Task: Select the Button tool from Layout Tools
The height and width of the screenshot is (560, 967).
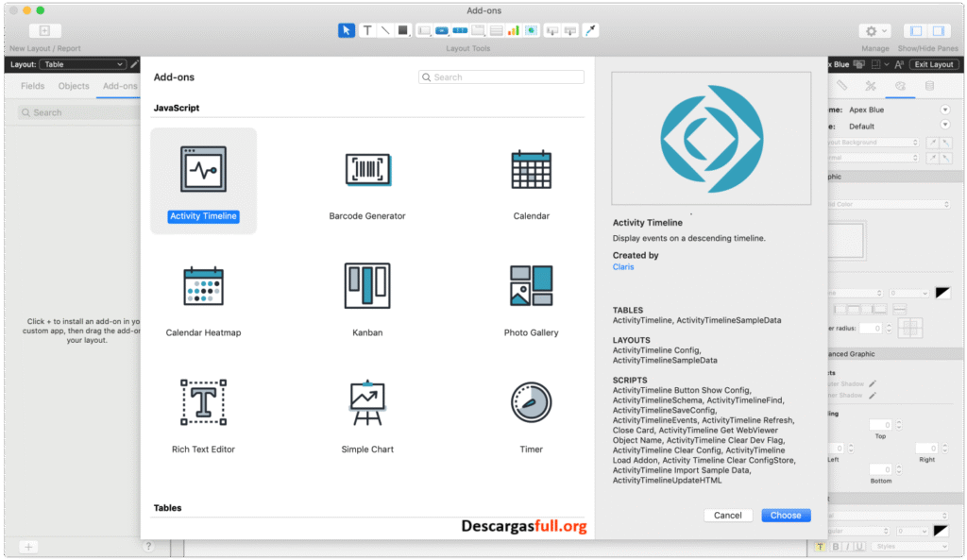Action: tap(440, 29)
